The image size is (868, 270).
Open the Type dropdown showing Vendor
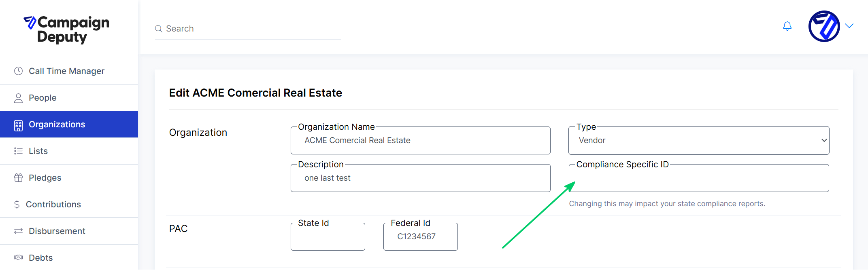click(x=699, y=140)
